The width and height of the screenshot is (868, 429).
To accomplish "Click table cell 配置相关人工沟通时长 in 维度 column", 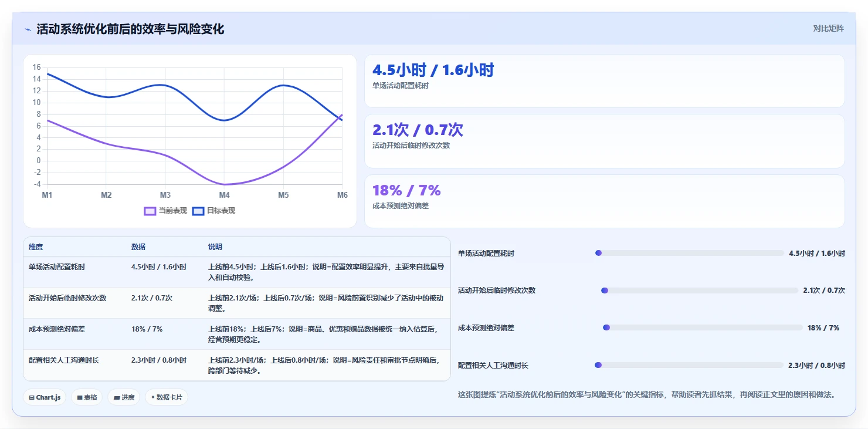I will 64,360.
